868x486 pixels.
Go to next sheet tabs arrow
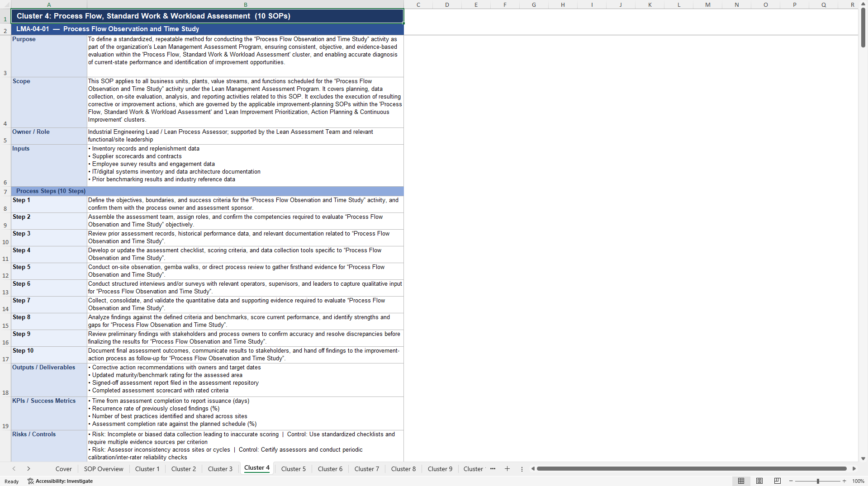click(x=28, y=469)
